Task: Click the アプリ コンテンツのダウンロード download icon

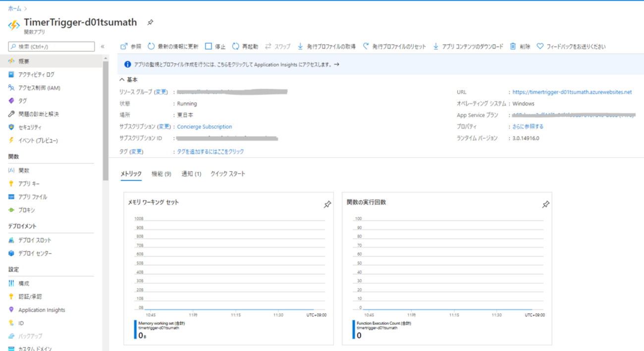Action: pyautogui.click(x=436, y=47)
